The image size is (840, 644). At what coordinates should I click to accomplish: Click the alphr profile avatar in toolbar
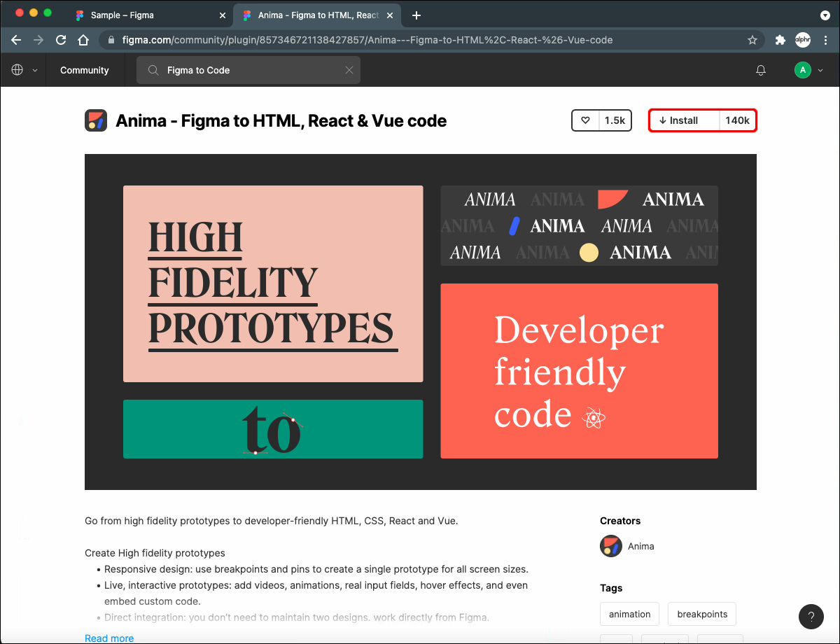click(x=802, y=40)
